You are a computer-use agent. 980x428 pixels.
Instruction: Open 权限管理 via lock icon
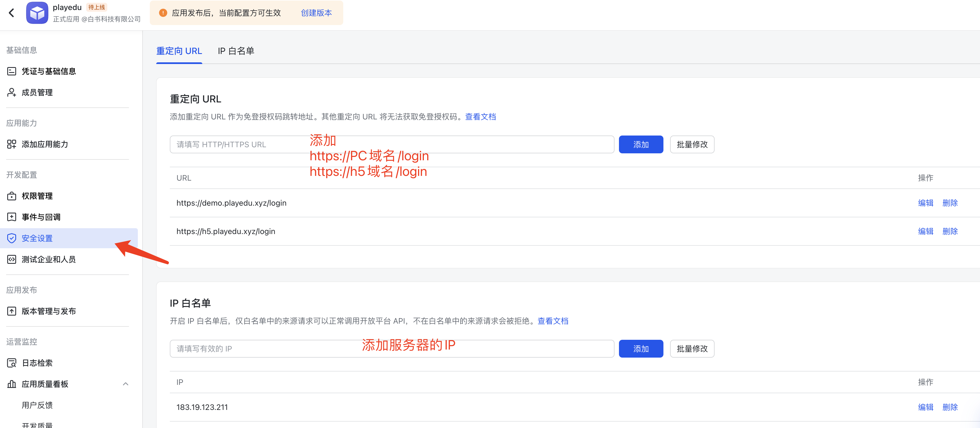click(12, 196)
